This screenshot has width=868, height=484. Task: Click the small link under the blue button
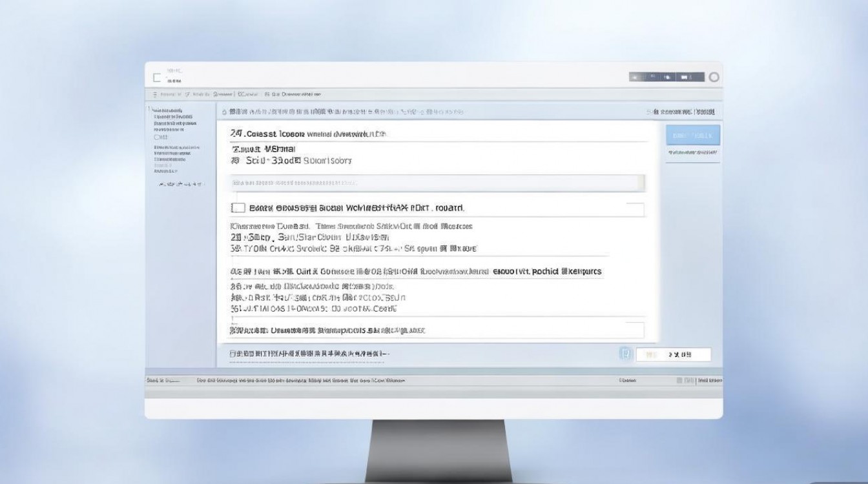coord(692,152)
